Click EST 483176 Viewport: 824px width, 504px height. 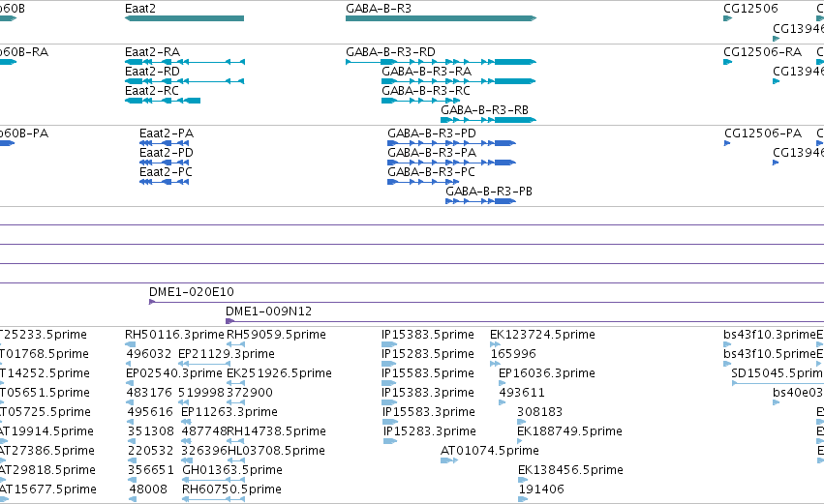point(149,393)
